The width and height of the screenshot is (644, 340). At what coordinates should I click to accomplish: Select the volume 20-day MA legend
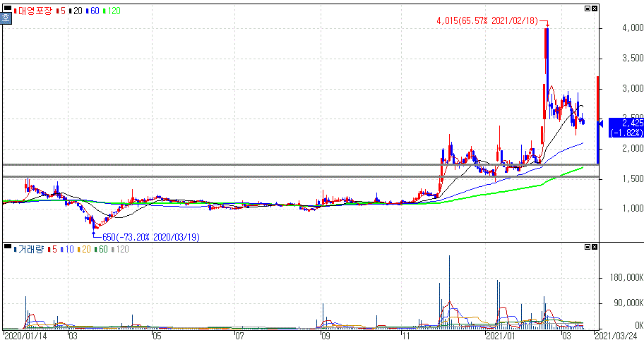tap(84, 250)
